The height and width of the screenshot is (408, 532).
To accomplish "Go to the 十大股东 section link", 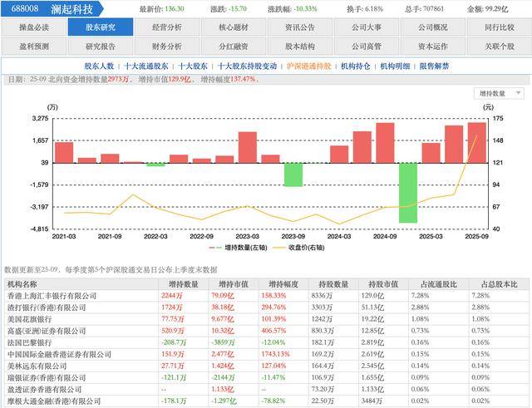I will click(193, 66).
